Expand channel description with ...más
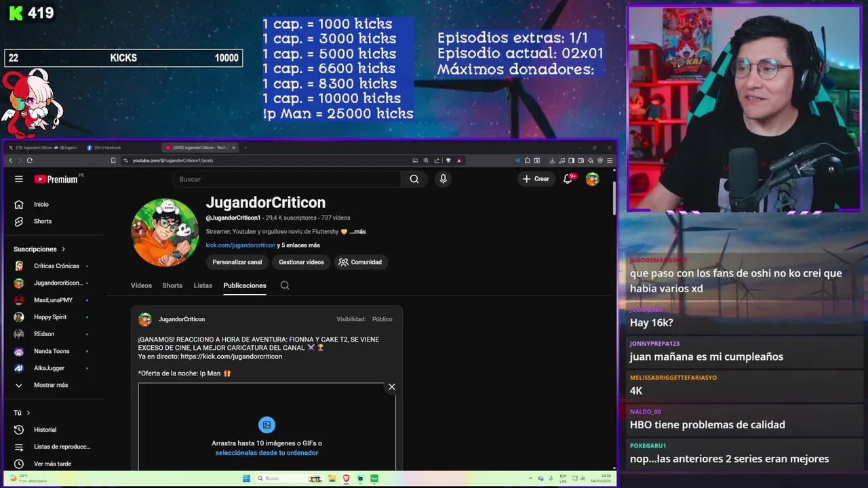The height and width of the screenshot is (488, 868). [357, 232]
